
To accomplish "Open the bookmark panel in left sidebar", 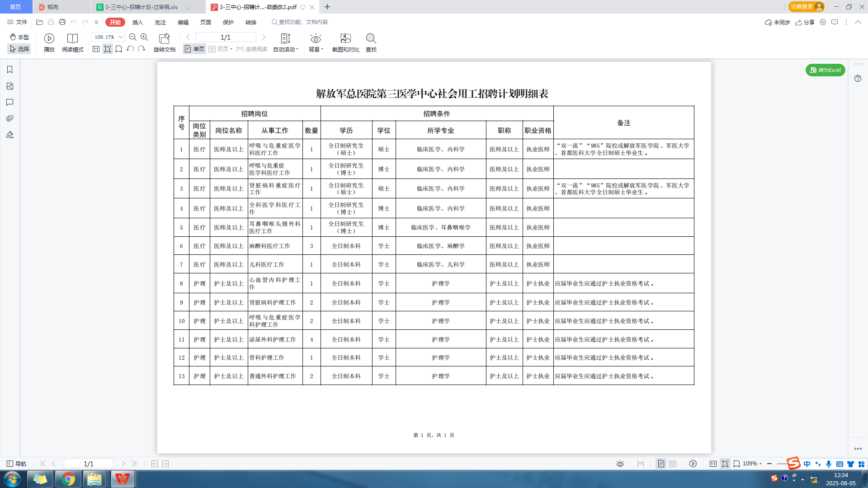I will (x=10, y=70).
